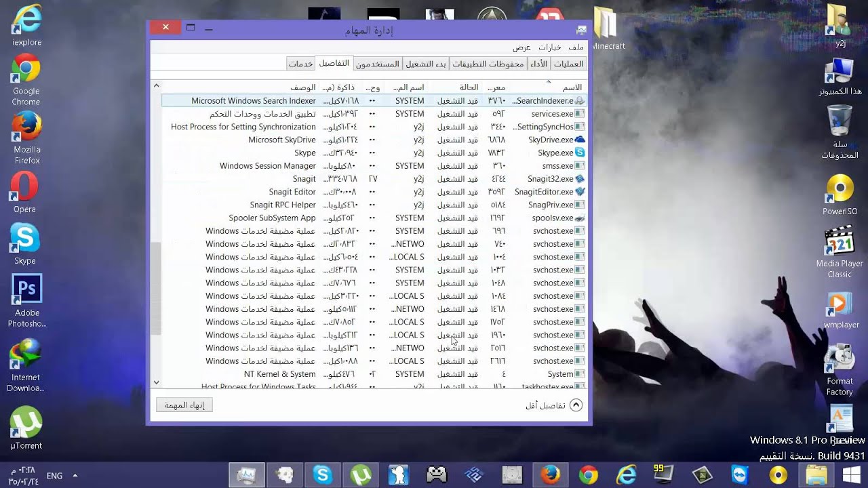The width and height of the screenshot is (868, 488).
Task: Select the 'Microsoft SkyDrive' description cell
Action: pyautogui.click(x=282, y=140)
